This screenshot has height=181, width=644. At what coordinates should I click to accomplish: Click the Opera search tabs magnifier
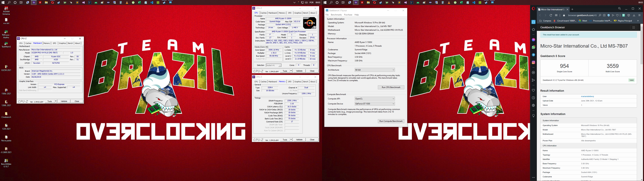[620, 9]
